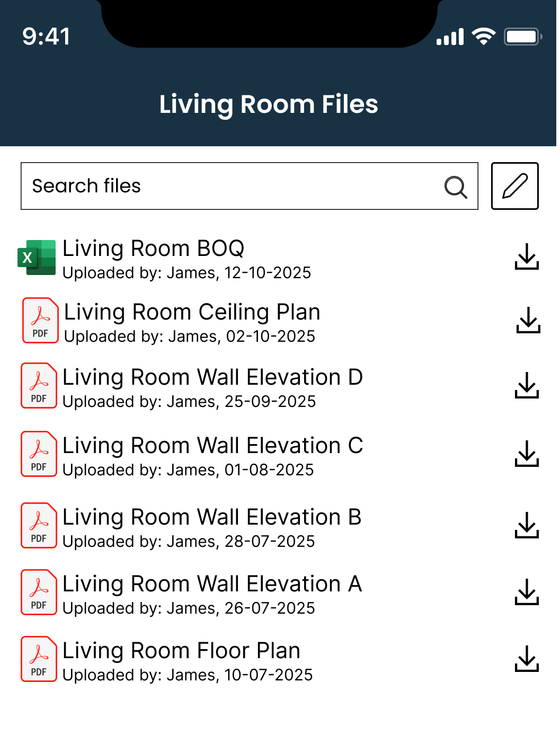Download the Living Room Floor Plan
Image resolution: width=560 pixels, height=744 pixels.
pyautogui.click(x=527, y=659)
